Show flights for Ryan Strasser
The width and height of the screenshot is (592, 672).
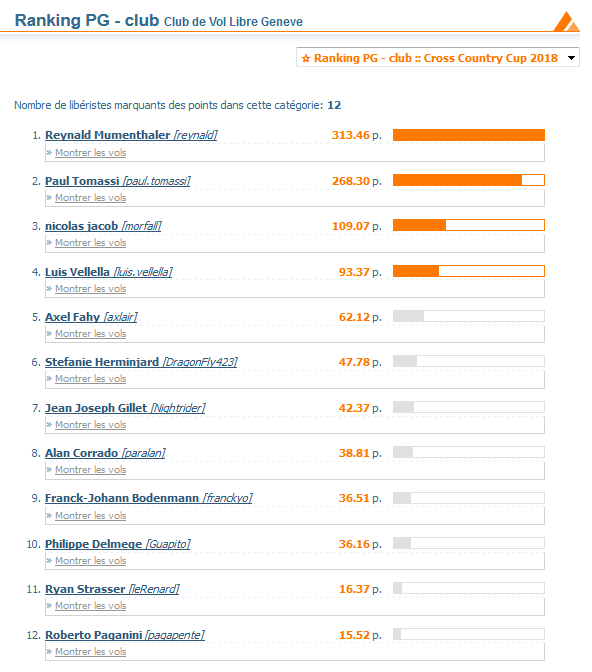click(x=90, y=606)
